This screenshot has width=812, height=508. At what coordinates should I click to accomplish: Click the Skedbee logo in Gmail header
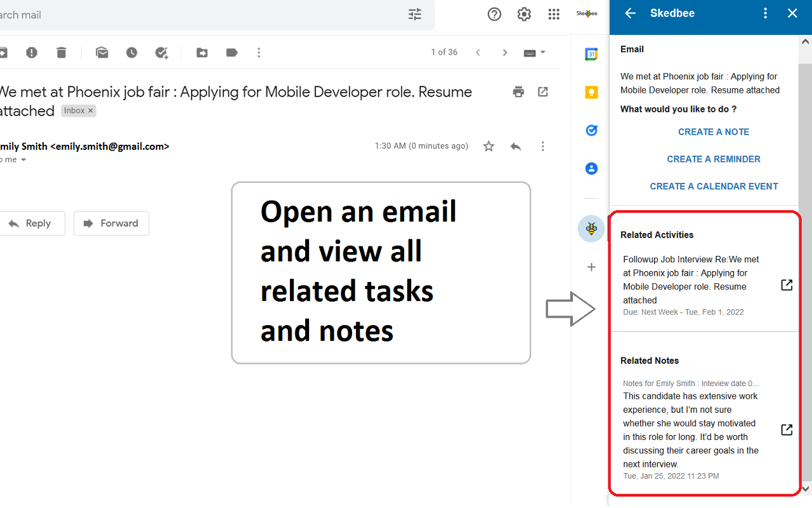pos(587,13)
